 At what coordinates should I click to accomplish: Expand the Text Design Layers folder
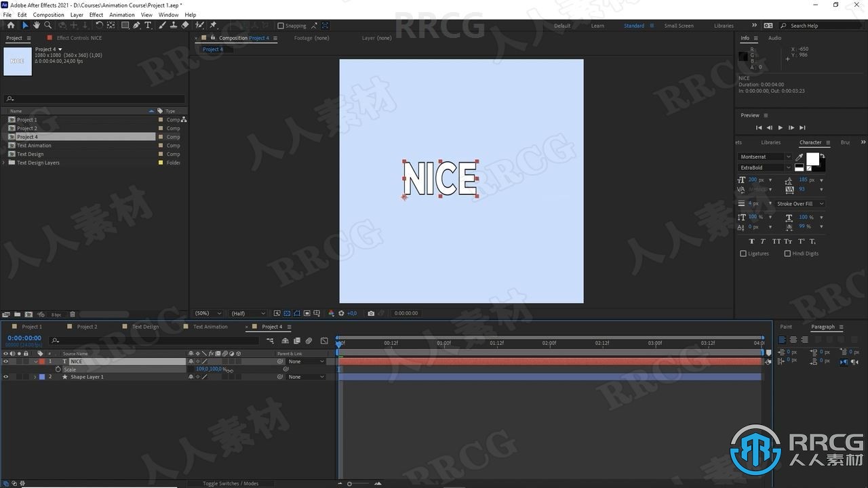click(4, 163)
